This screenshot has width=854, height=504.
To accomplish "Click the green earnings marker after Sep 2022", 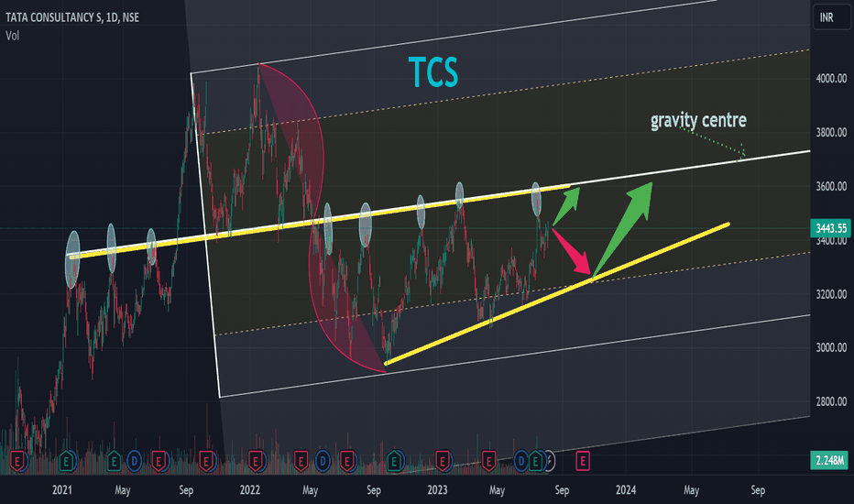I will pos(394,462).
